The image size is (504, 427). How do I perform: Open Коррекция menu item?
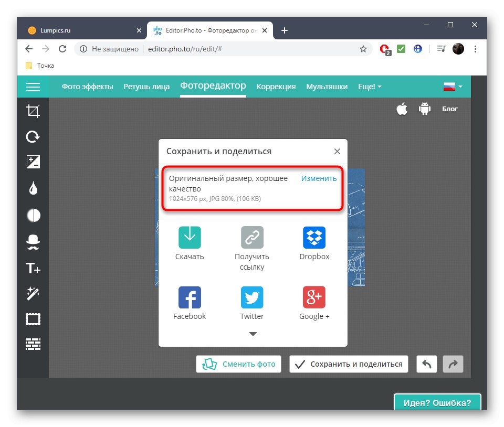[276, 87]
